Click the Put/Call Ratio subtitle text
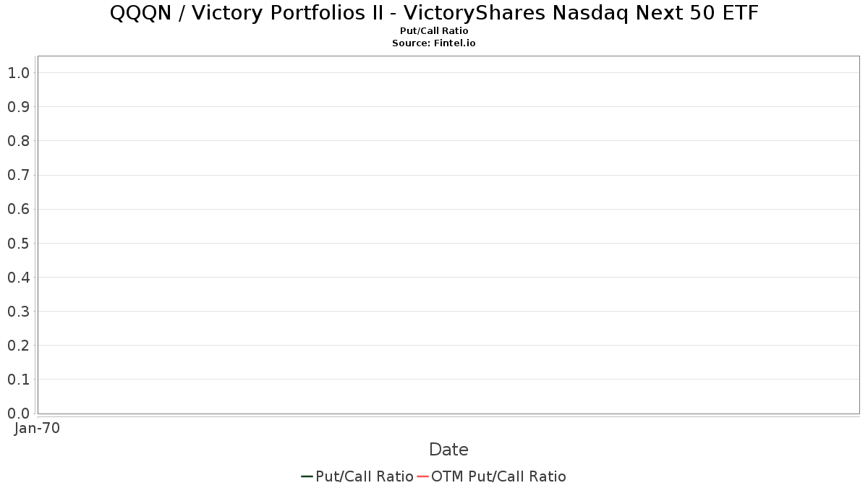The width and height of the screenshot is (868, 488). click(x=434, y=31)
